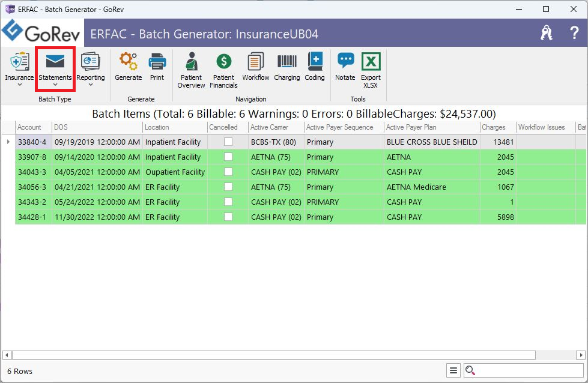This screenshot has height=383, width=588.
Task: Expand the Statements dropdown chevron
Action: coord(55,85)
